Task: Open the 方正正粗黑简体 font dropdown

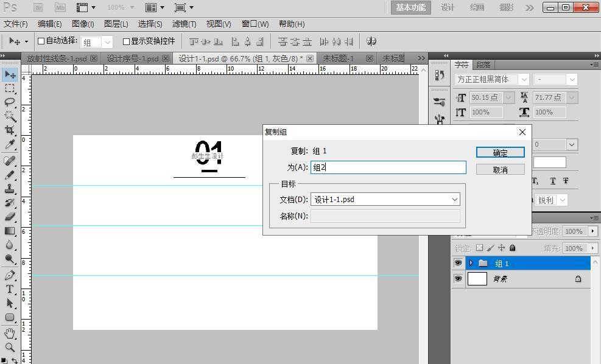Action: pyautogui.click(x=522, y=79)
